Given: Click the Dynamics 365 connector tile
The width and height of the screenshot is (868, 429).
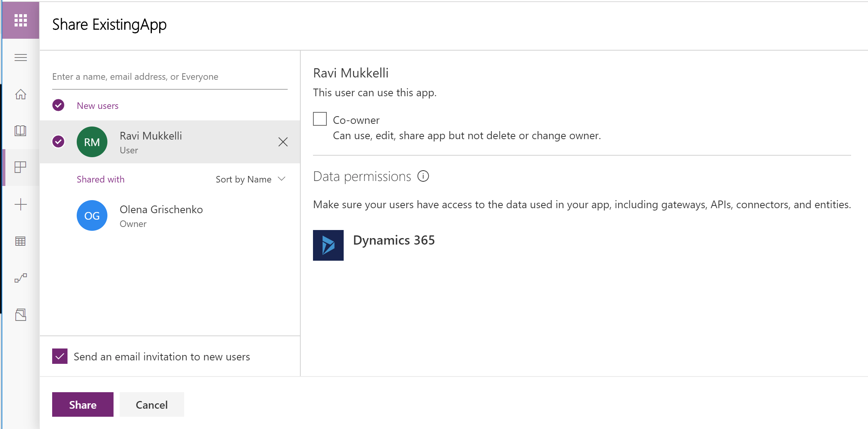Looking at the screenshot, I should pyautogui.click(x=328, y=245).
